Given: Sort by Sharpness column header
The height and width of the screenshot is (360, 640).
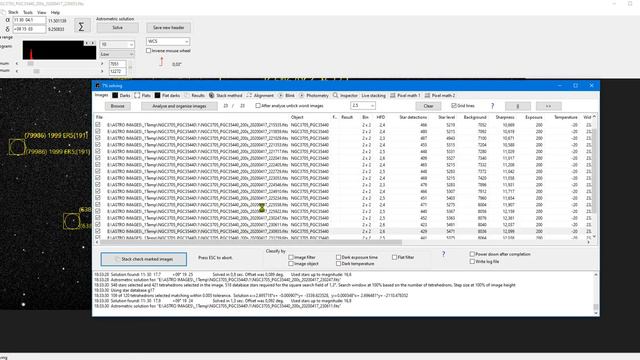Looking at the screenshot, I should point(505,117).
